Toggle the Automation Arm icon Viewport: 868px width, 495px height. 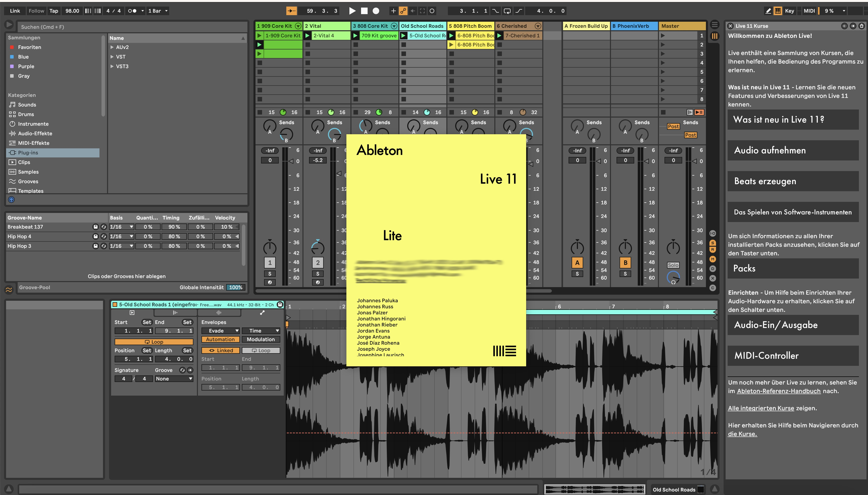pos(403,11)
